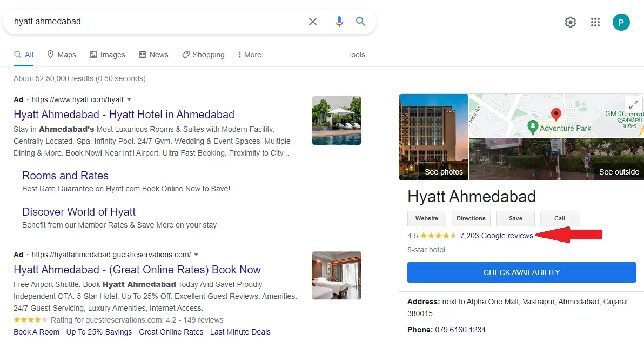The height and width of the screenshot is (341, 644).
Task: Open the More search filters menu
Action: pyautogui.click(x=249, y=55)
